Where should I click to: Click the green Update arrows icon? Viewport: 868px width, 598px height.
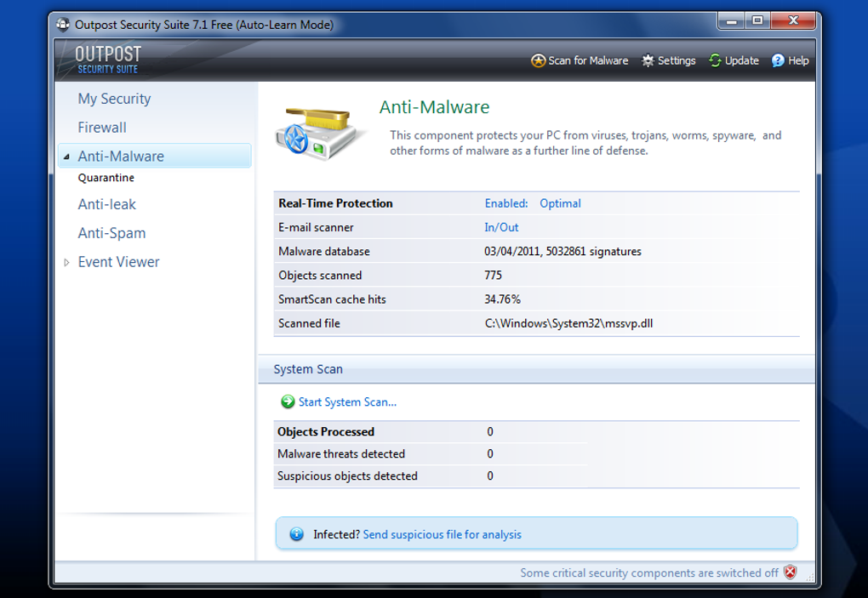(715, 61)
